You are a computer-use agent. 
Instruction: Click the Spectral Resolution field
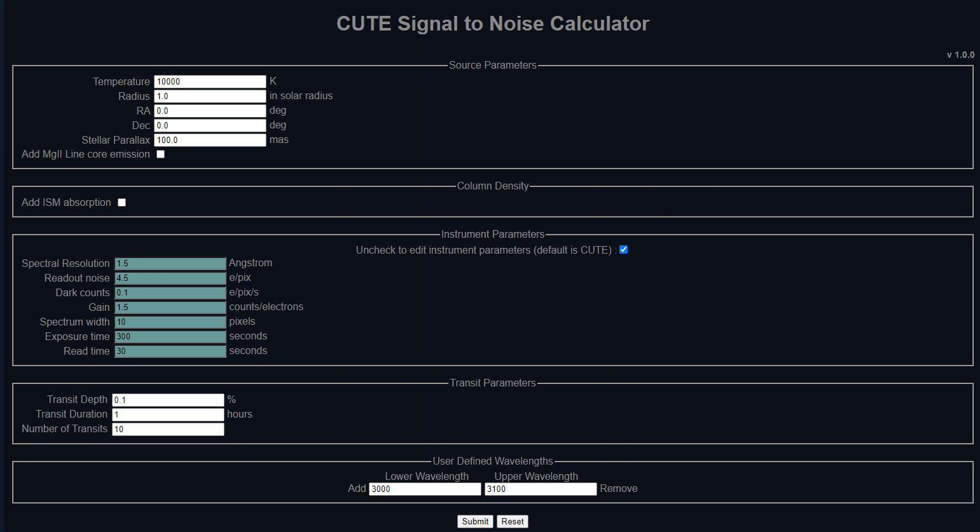point(170,263)
